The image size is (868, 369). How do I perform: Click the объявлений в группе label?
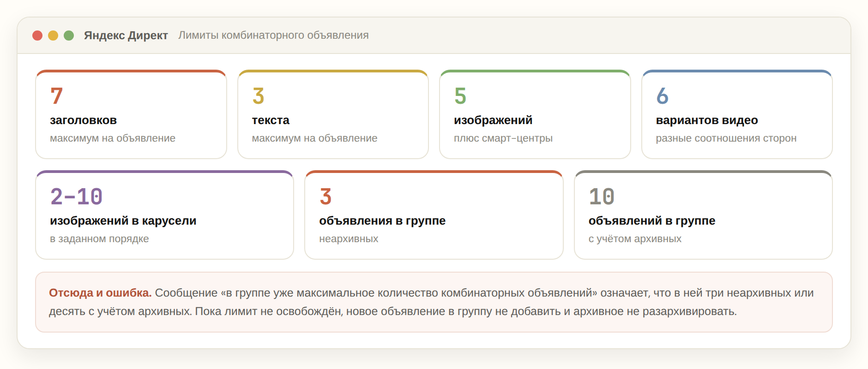pyautogui.click(x=652, y=221)
